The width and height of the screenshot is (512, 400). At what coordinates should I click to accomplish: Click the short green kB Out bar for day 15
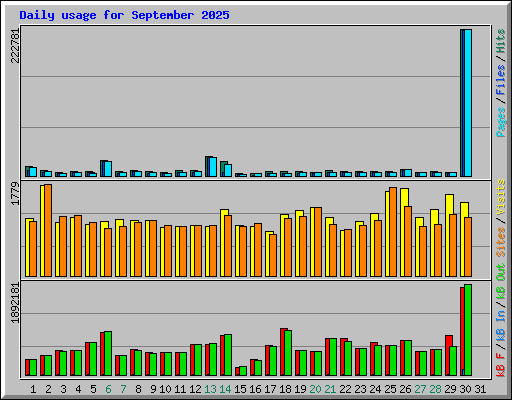point(243,371)
